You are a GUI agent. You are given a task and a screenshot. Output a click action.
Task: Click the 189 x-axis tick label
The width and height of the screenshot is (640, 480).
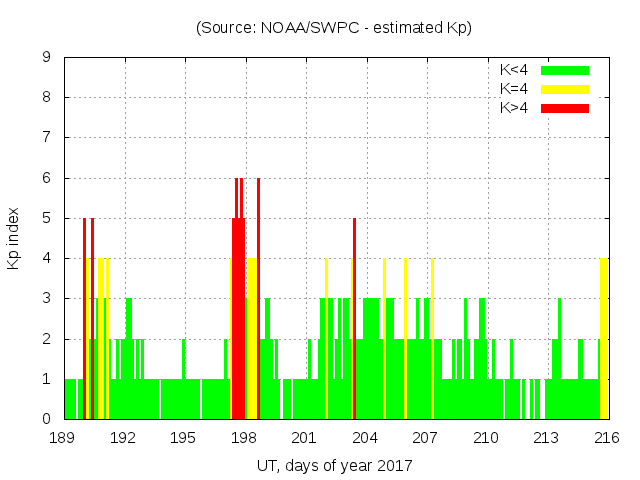pyautogui.click(x=63, y=438)
